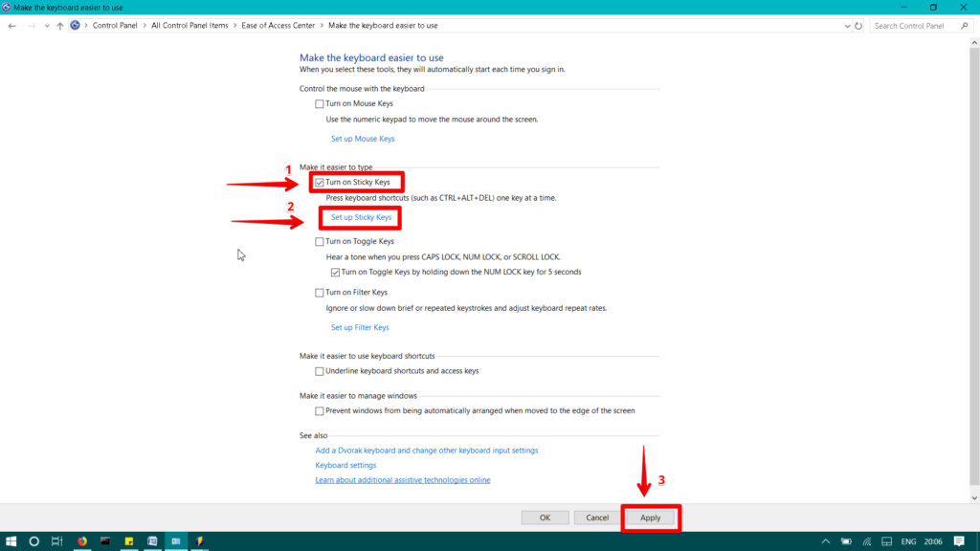The image size is (980, 551).
Task: Go up one level in Control Panel
Action: tap(60, 26)
